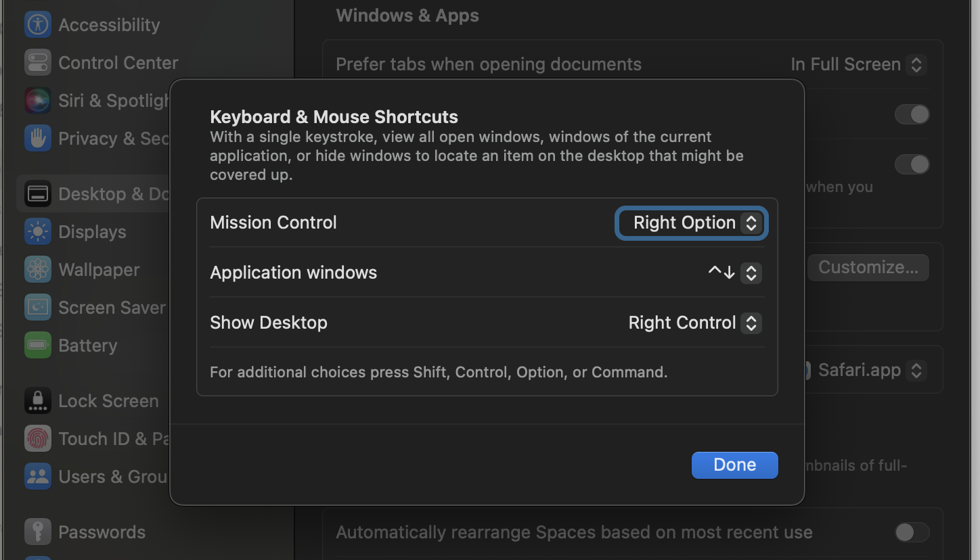Expand the Application windows shortcut dropdown

[734, 273]
